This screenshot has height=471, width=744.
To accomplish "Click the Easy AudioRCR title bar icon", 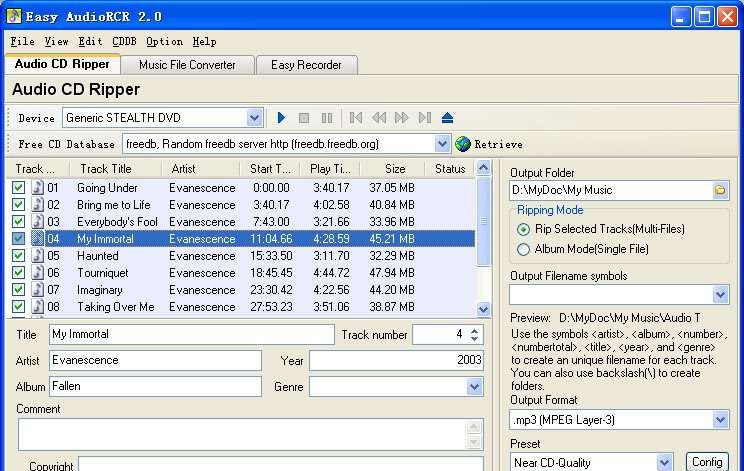I will 14,16.
